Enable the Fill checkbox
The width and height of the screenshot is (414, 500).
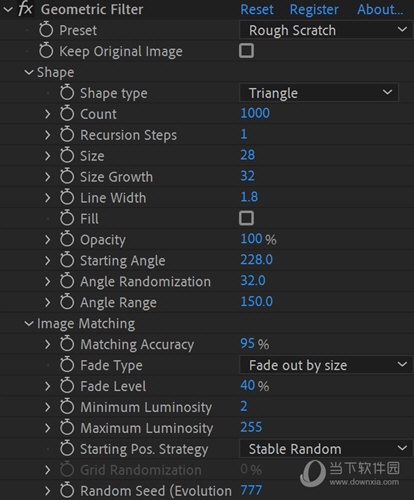(246, 218)
